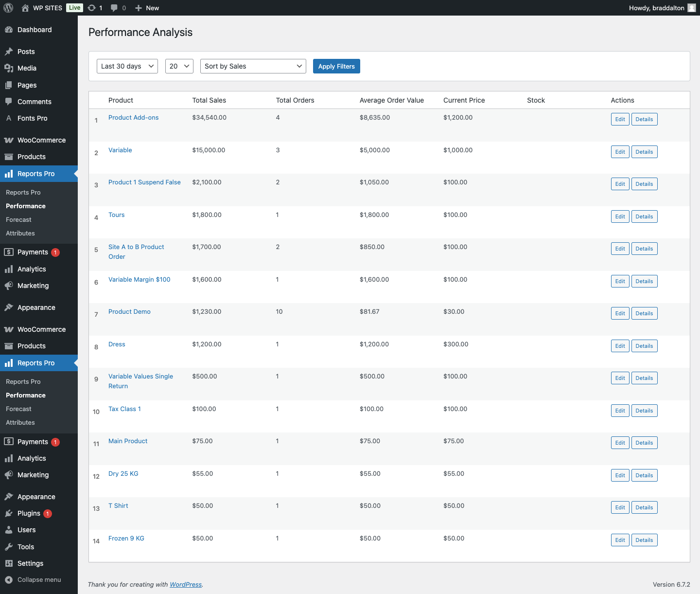Click the WordPress logo icon in admin bar

(8, 8)
